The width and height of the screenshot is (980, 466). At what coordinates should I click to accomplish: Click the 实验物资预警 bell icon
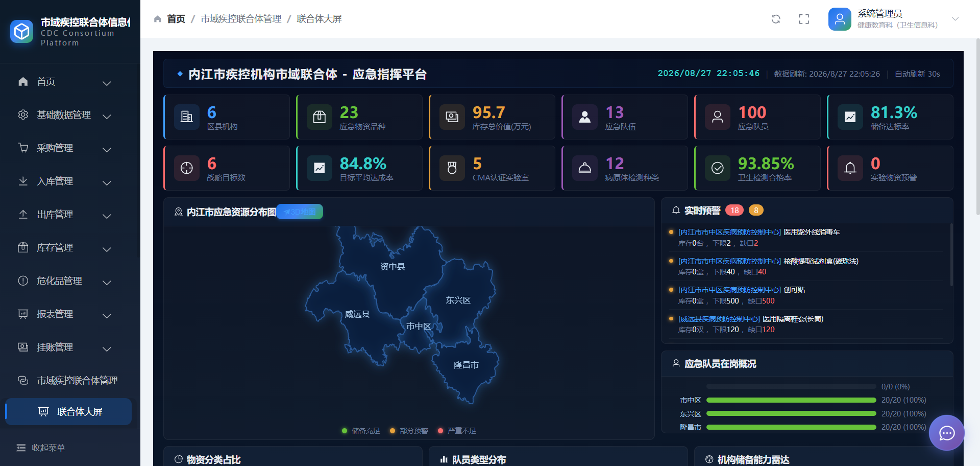(x=850, y=168)
